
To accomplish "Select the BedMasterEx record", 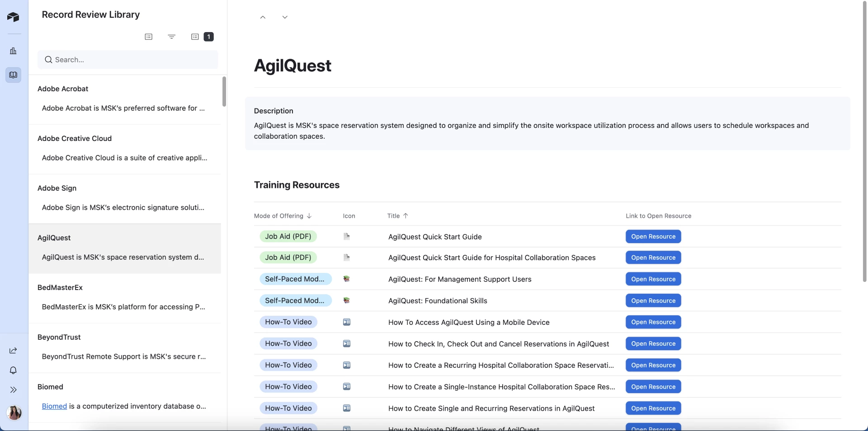I will [x=125, y=299].
